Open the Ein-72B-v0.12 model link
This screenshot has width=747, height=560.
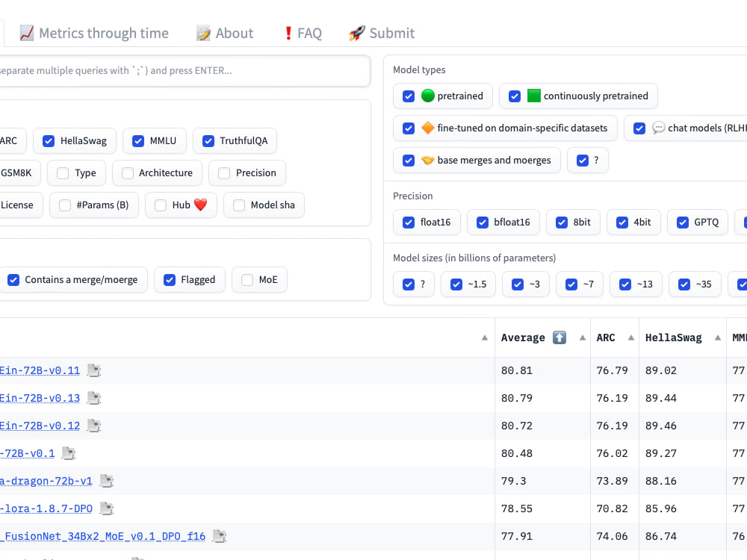point(40,426)
